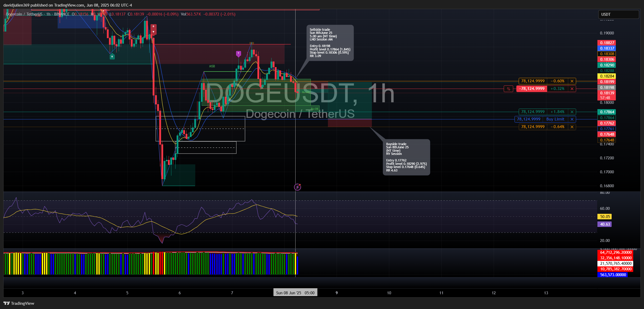Click the blue 0.18337 price label
The height and width of the screenshot is (309, 644).
click(x=607, y=48)
